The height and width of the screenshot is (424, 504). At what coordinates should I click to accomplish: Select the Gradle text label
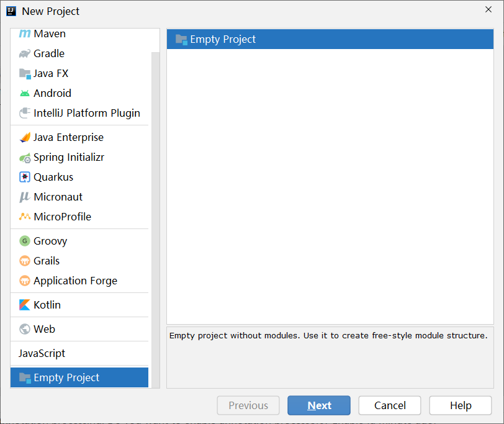pyautogui.click(x=49, y=53)
